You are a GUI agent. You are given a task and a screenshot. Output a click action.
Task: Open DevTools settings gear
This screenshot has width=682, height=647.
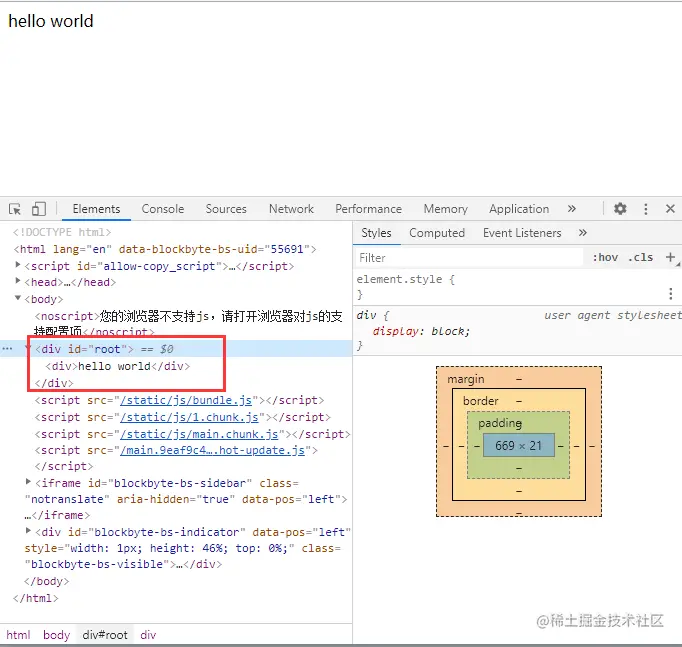(620, 209)
